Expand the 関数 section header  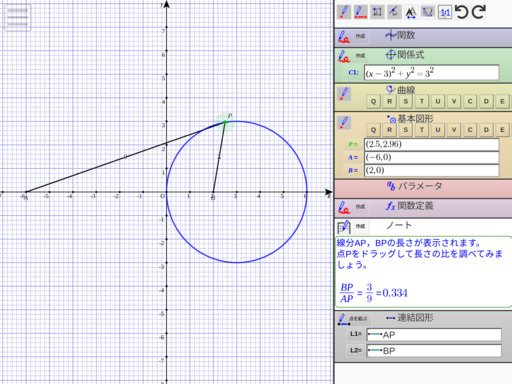pos(400,35)
